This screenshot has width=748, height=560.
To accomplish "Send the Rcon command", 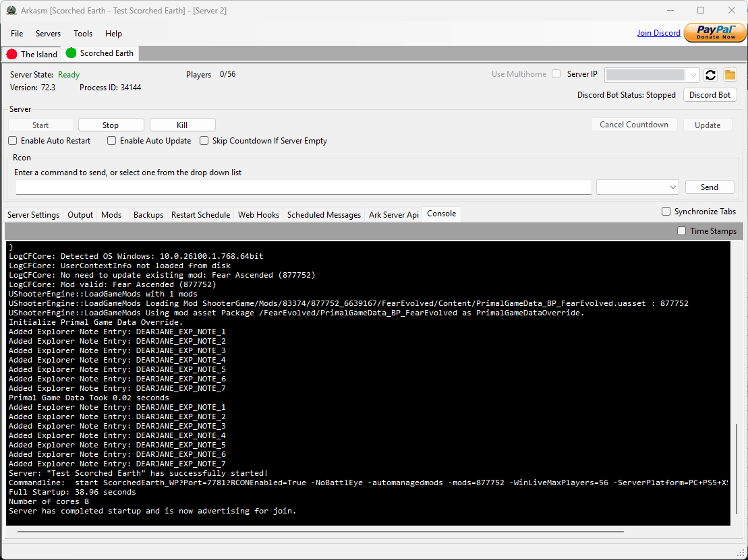I will (710, 187).
